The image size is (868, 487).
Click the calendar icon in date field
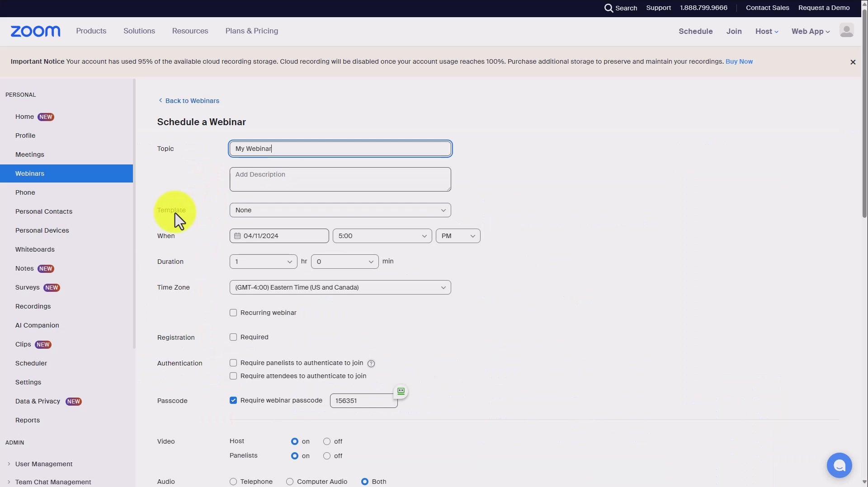click(x=237, y=236)
